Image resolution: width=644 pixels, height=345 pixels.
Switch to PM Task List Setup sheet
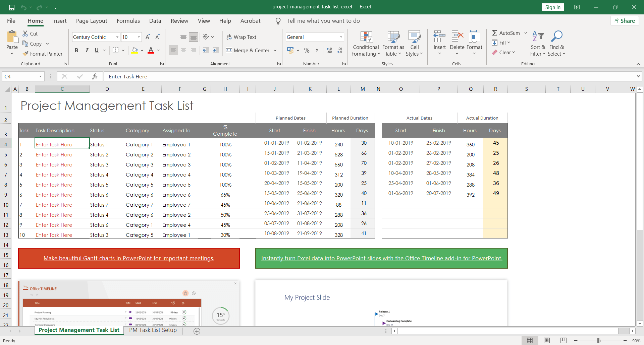(153, 330)
